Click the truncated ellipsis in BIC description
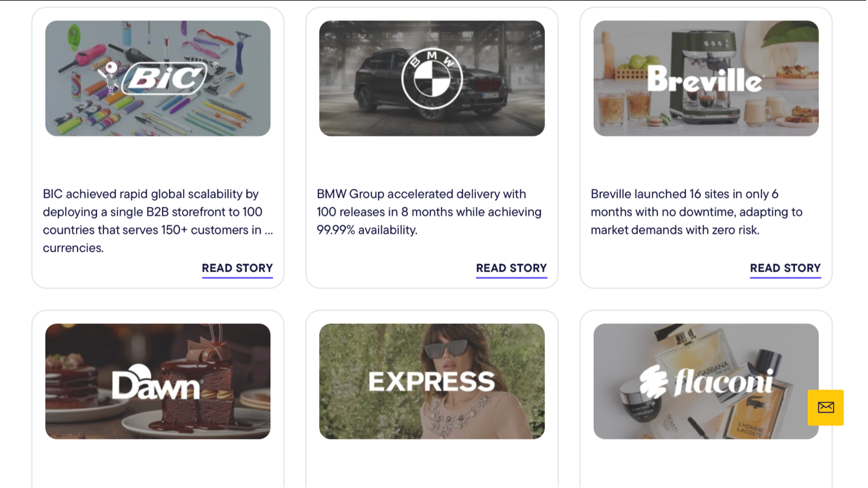The image size is (868, 488). 269,231
